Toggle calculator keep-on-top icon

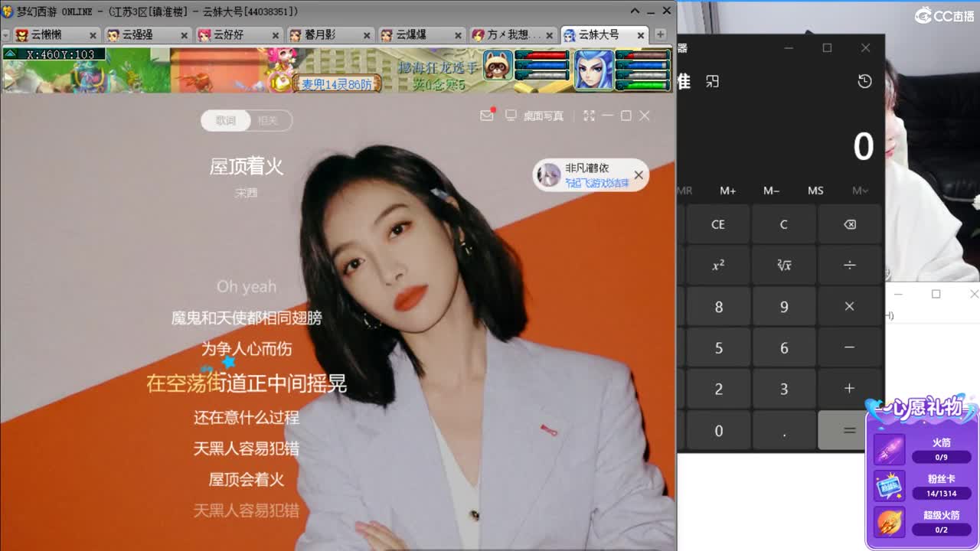[713, 81]
